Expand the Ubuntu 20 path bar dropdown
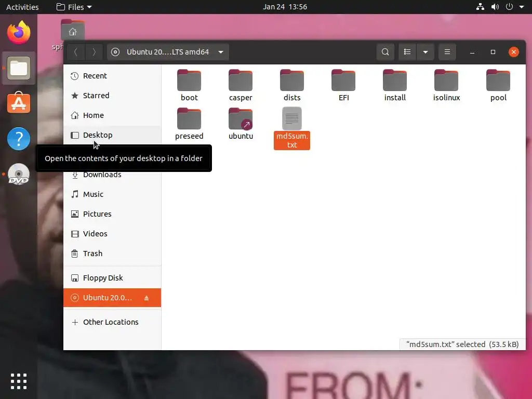 point(221,52)
